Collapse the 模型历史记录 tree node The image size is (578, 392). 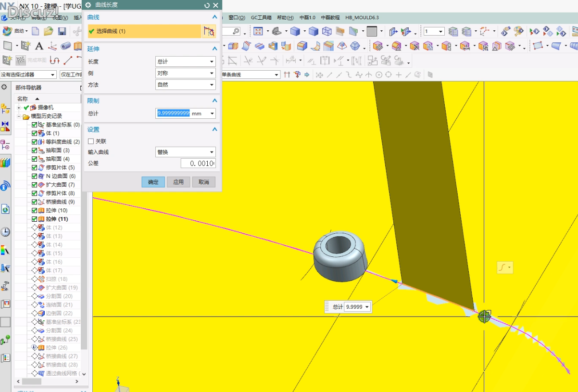point(19,116)
